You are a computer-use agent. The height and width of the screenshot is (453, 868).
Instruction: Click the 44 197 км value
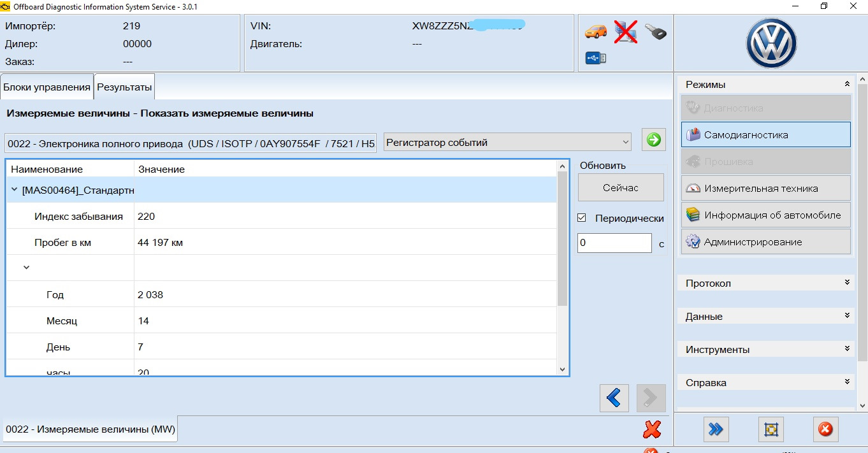coord(160,243)
